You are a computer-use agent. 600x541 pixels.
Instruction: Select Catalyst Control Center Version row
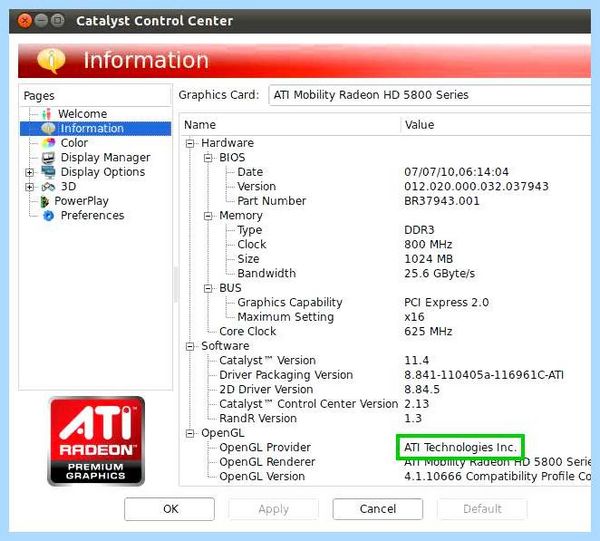click(x=385, y=404)
